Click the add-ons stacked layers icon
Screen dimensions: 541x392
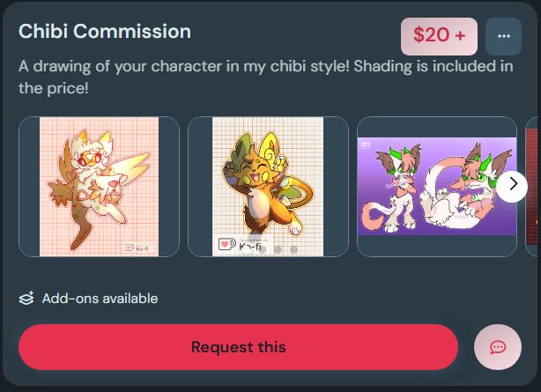click(26, 298)
